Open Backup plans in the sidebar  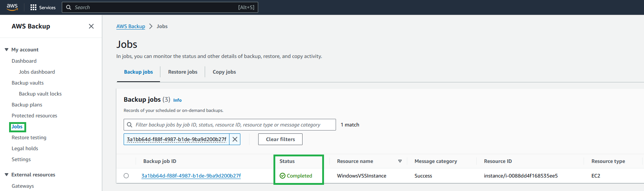[x=27, y=105]
